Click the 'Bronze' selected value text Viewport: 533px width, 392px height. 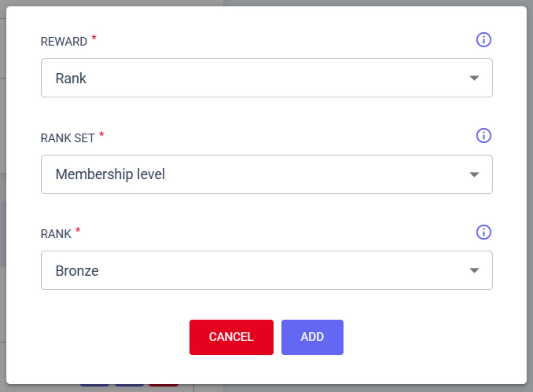tap(77, 271)
